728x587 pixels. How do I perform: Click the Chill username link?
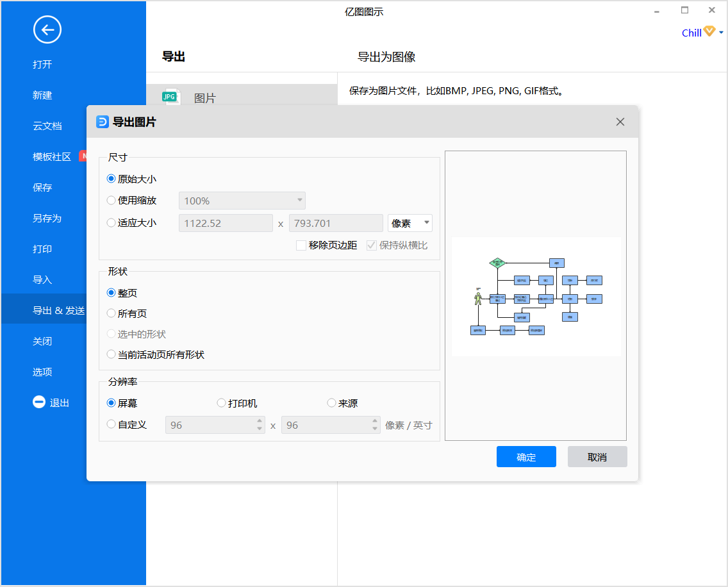click(x=691, y=33)
